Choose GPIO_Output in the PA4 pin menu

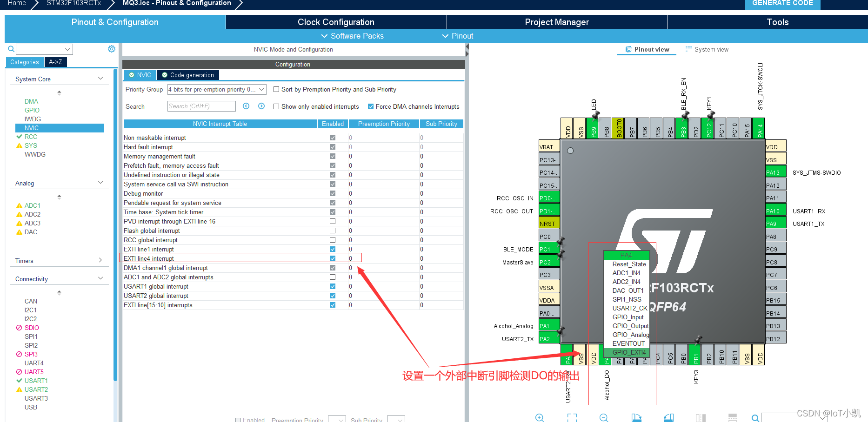coord(630,326)
